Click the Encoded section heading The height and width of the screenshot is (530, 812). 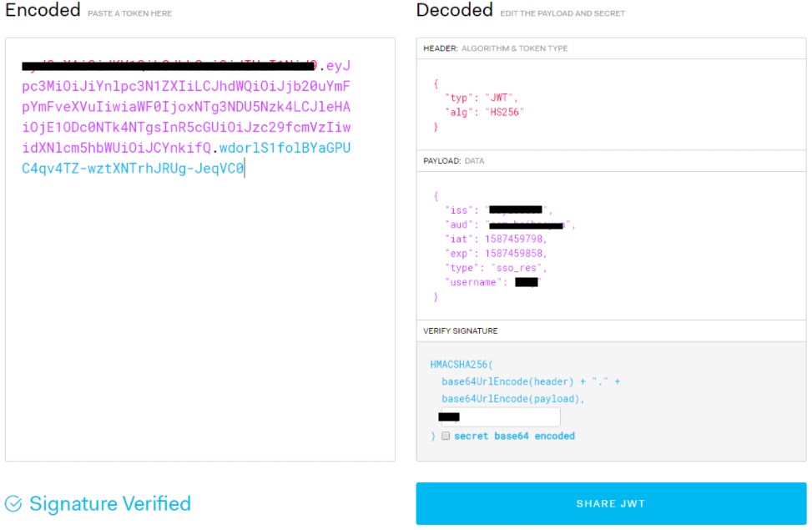[43, 11]
